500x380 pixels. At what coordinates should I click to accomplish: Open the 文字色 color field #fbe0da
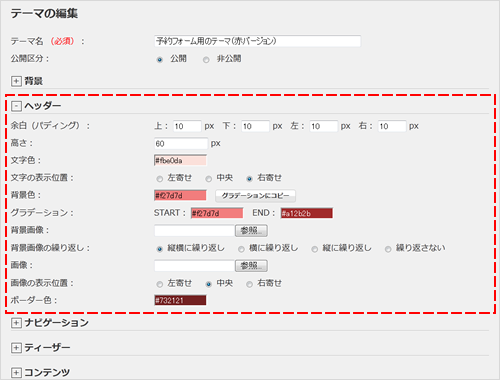[x=180, y=160]
